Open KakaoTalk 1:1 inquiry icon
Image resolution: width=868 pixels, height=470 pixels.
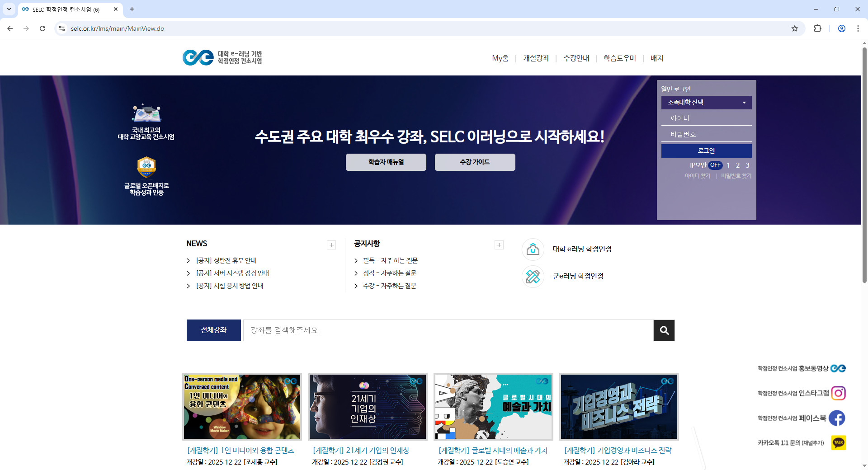pos(839,442)
